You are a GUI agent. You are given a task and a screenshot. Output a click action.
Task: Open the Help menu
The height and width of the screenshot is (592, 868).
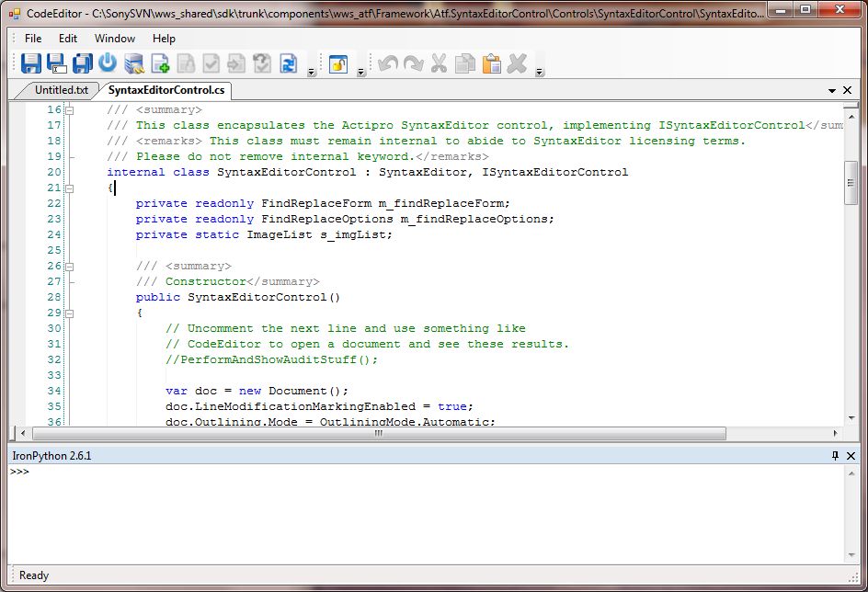pos(164,39)
